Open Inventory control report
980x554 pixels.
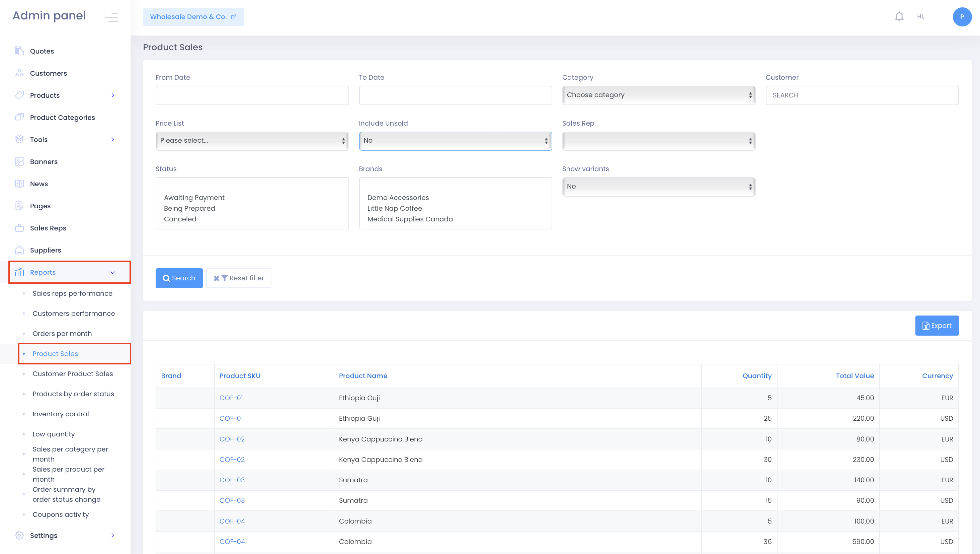pyautogui.click(x=61, y=414)
